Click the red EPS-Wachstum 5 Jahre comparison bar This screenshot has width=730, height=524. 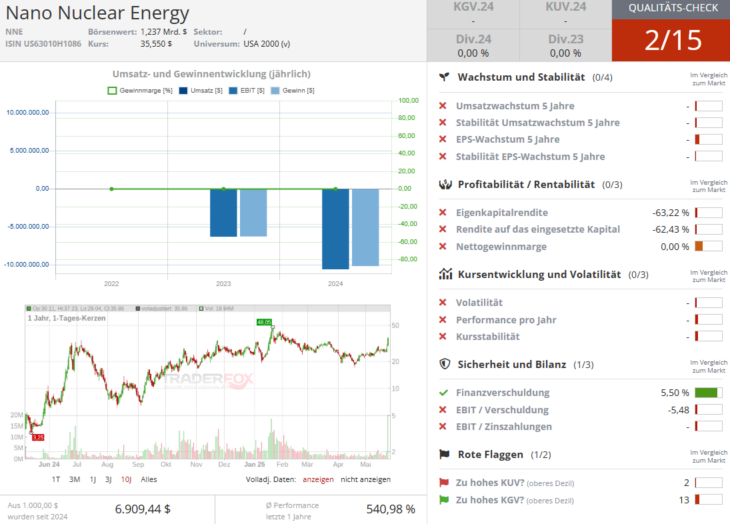coord(709,139)
